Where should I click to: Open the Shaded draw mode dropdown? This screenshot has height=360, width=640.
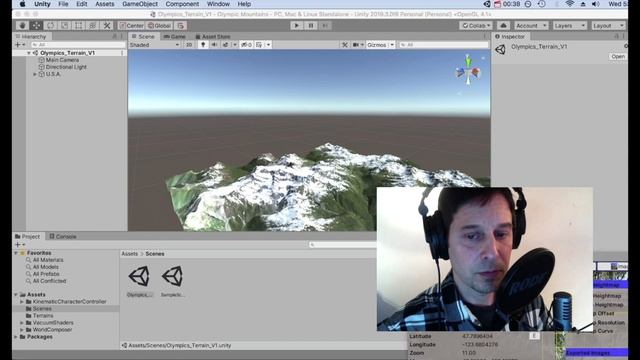(x=155, y=45)
